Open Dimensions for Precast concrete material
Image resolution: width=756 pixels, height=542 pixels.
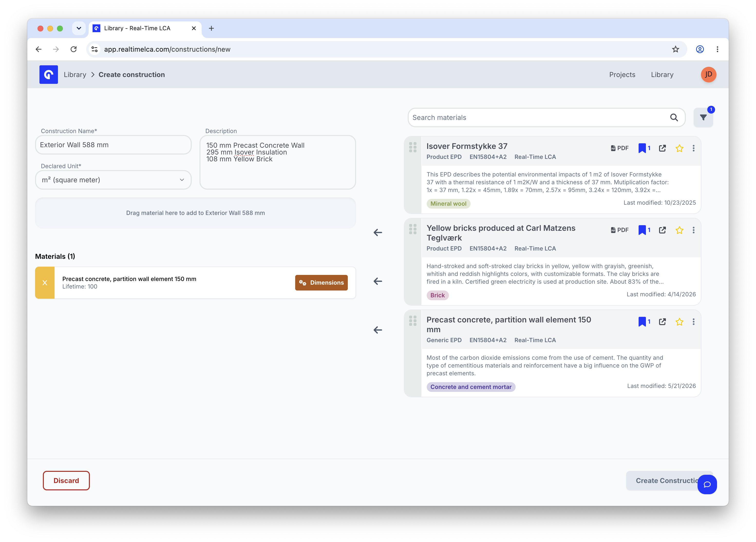321,282
